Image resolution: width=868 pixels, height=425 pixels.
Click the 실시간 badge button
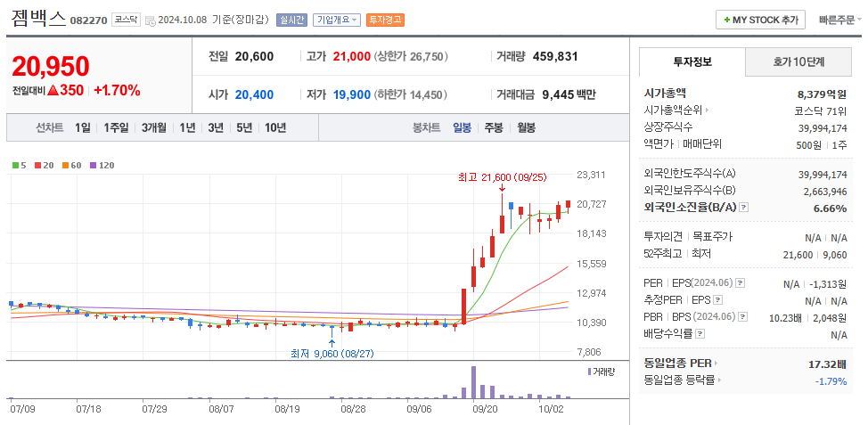click(x=291, y=20)
